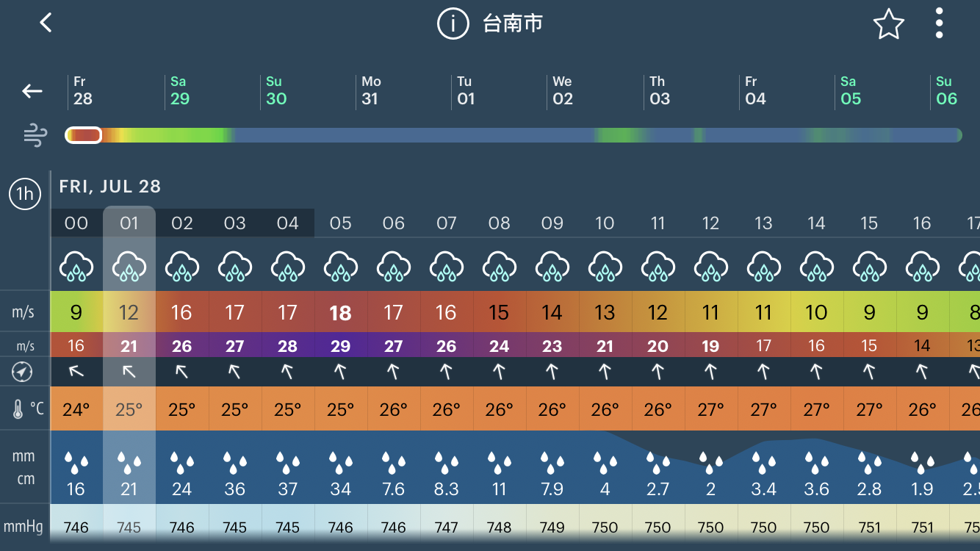Viewport: 980px width, 551px height.
Task: Tap the wind icon beside the forecast bar
Action: click(x=35, y=135)
